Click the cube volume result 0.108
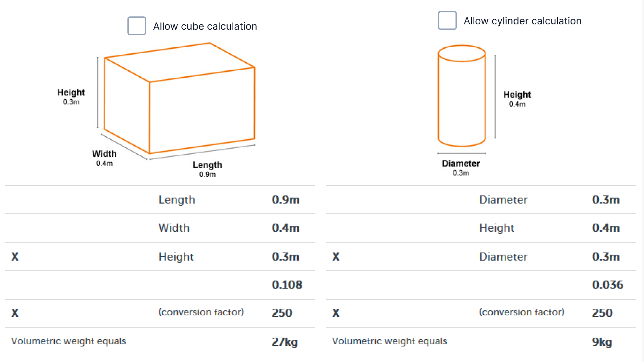 coord(287,285)
